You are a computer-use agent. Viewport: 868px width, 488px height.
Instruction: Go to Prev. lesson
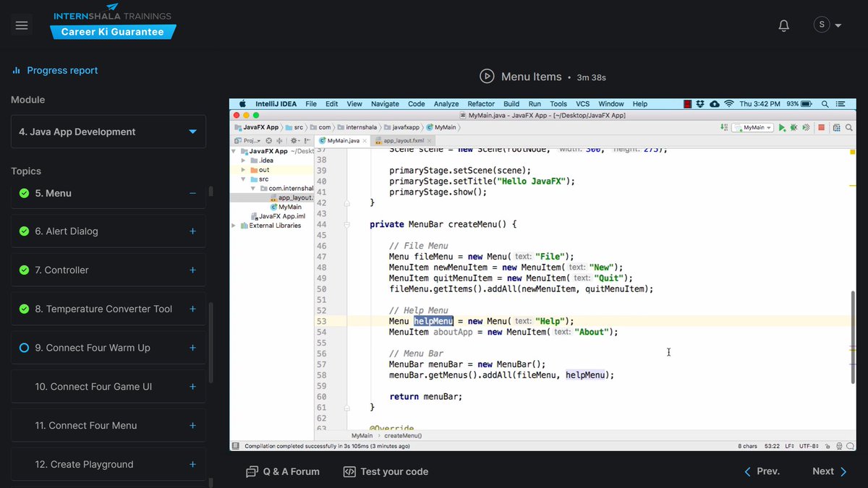[x=762, y=471]
